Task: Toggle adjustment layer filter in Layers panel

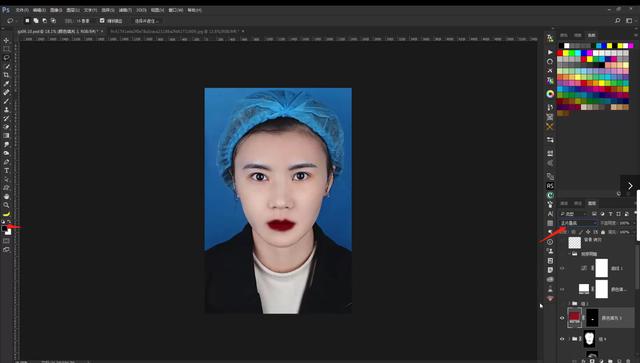Action: (602, 214)
